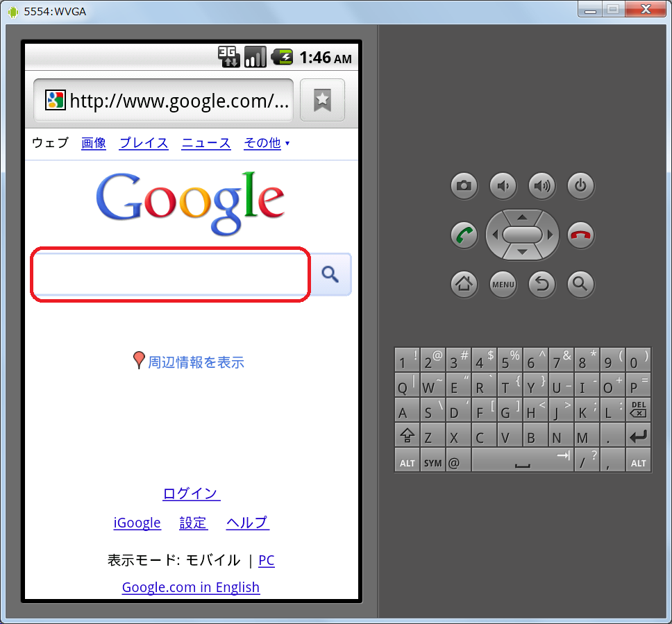Open Google.com in English link
The height and width of the screenshot is (624, 672).
191,587
